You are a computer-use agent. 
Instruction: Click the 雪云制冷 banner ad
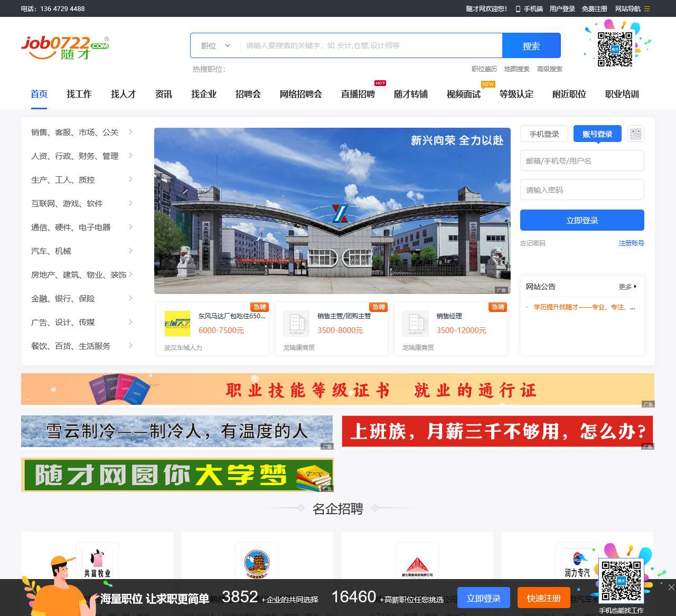click(177, 431)
